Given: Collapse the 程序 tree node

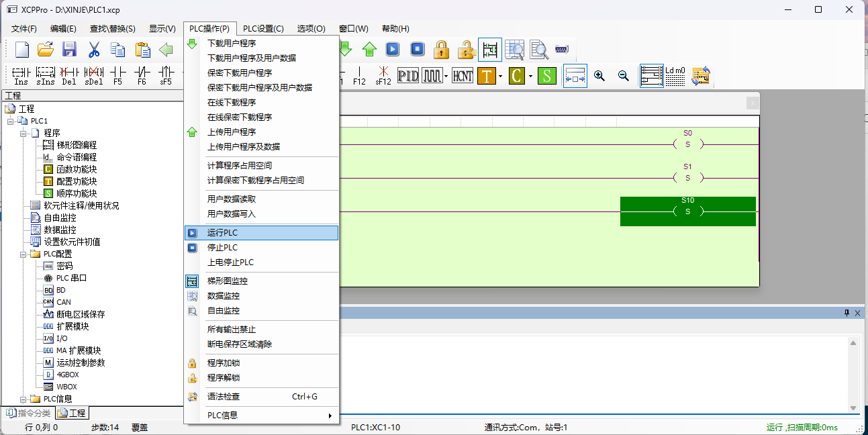Looking at the screenshot, I should click(x=23, y=133).
